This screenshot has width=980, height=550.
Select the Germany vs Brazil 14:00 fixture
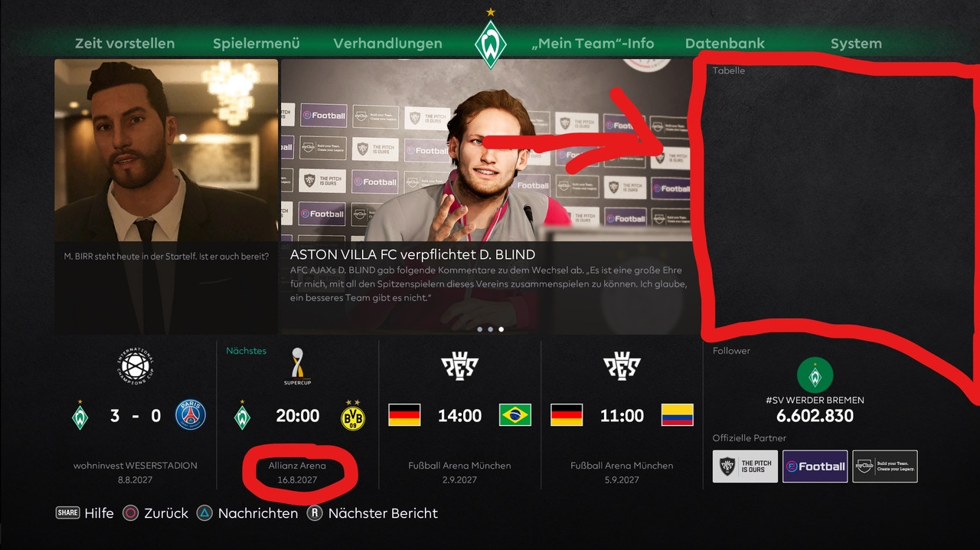tap(459, 415)
